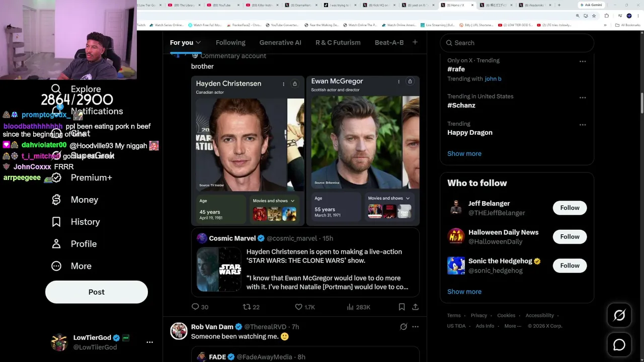Expand Movies and shows under Hayden Christensen
This screenshot has height=362, width=644.
click(x=274, y=201)
